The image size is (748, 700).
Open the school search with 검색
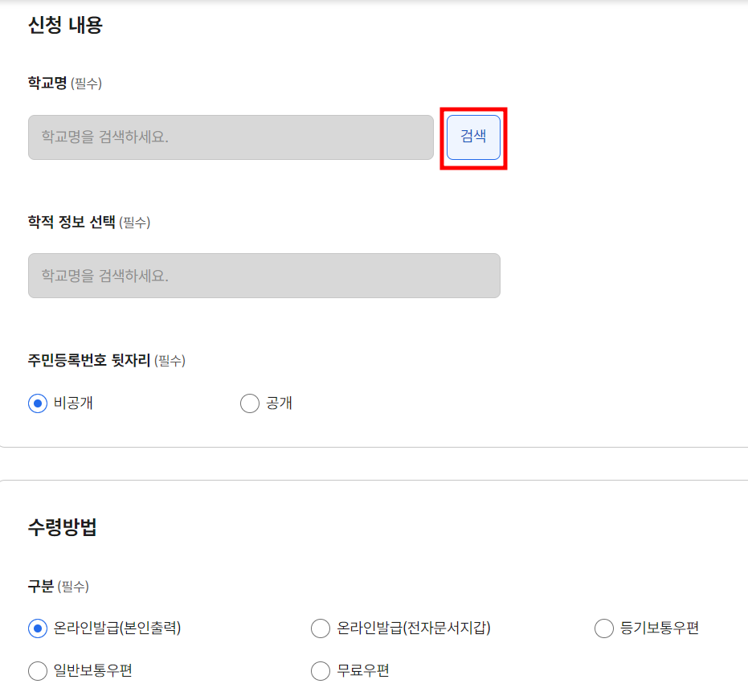473,137
